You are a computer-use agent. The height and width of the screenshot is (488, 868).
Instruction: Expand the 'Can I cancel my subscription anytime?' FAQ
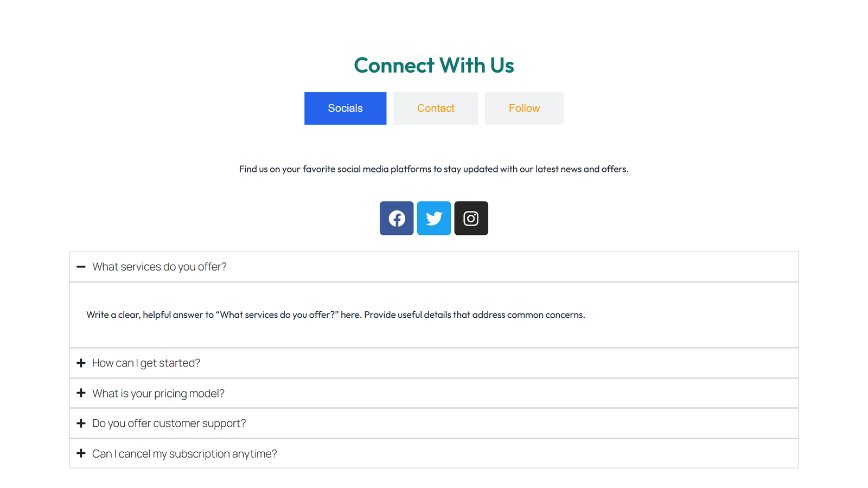tap(184, 453)
